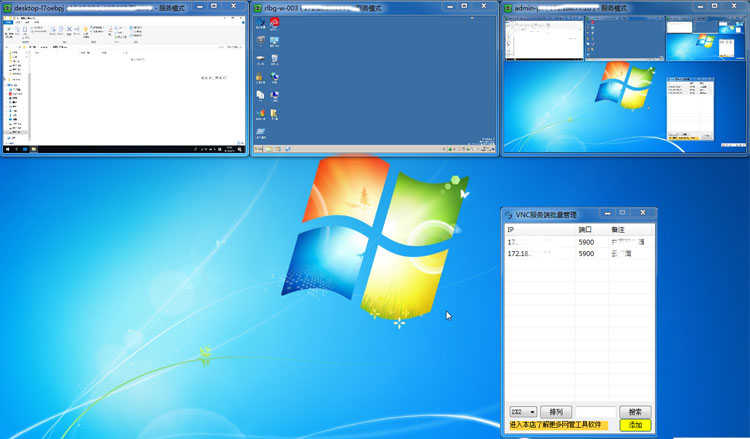Click the nested VNC manager inside admin window
The width and height of the screenshot is (750, 439).
click(x=690, y=108)
